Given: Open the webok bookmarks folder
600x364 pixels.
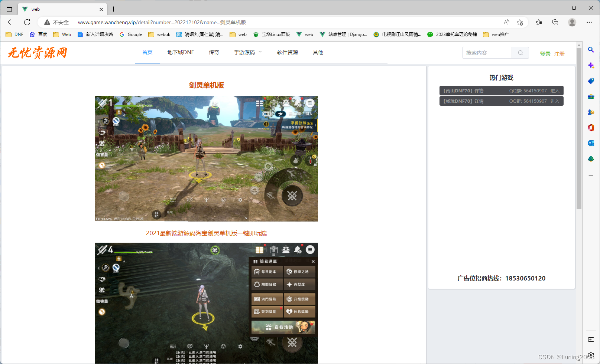Looking at the screenshot, I should [x=159, y=35].
